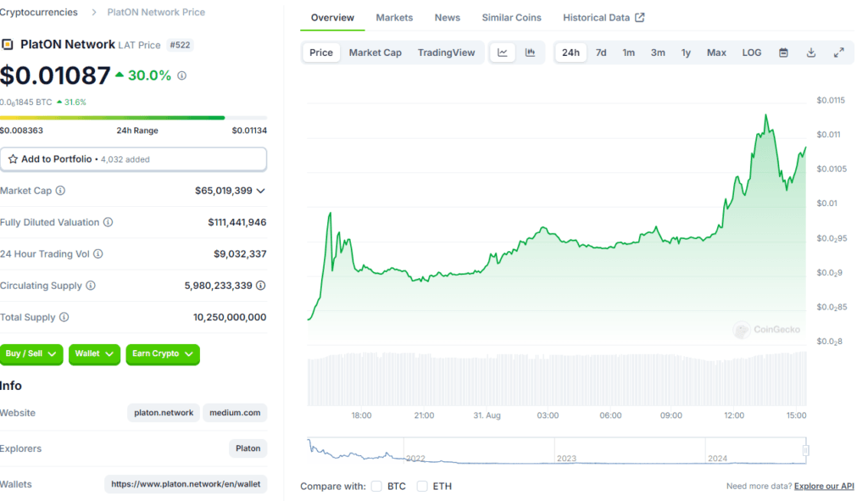Image resolution: width=868 pixels, height=501 pixels.
Task: Switch to line chart view icon
Action: click(x=503, y=53)
